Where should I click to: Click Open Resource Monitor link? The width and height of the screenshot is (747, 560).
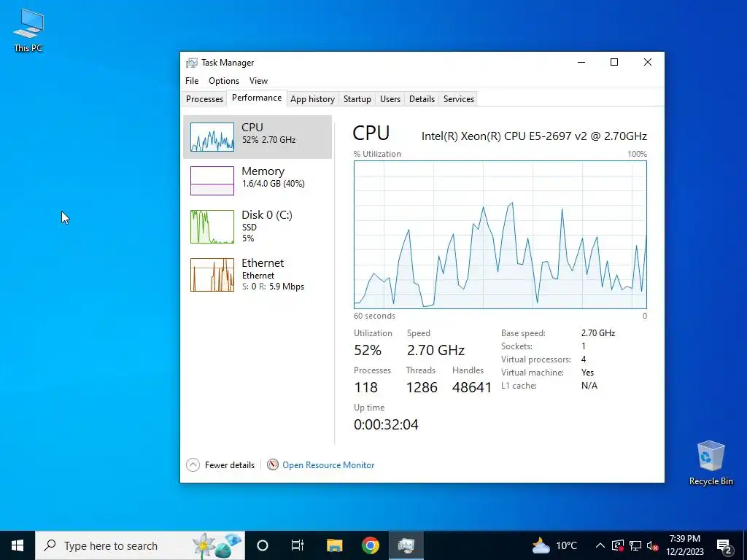[328, 464]
